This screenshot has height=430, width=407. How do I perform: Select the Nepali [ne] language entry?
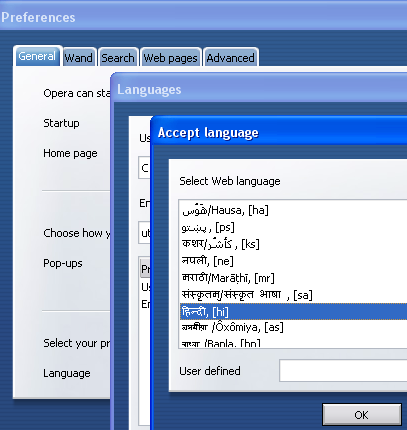point(293,261)
